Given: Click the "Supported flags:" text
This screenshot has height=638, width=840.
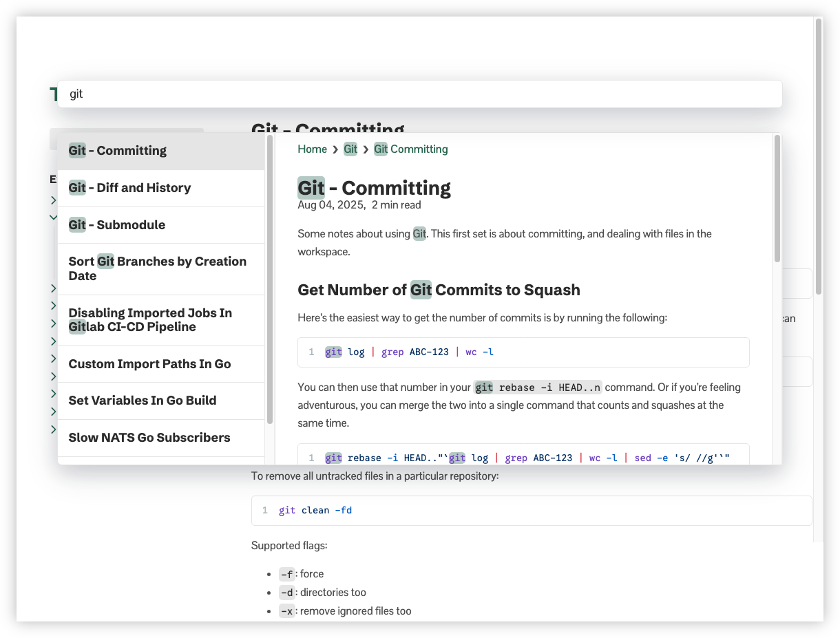Looking at the screenshot, I should [x=289, y=546].
